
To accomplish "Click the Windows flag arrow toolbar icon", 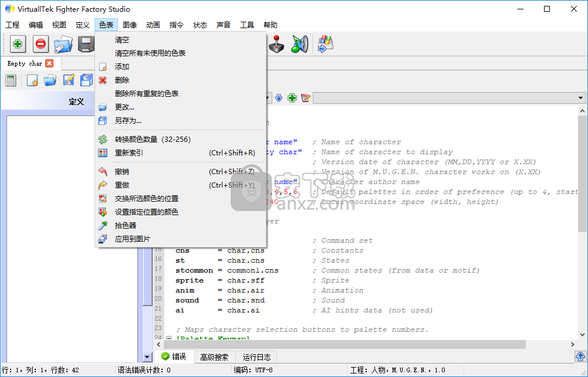I will point(325,44).
